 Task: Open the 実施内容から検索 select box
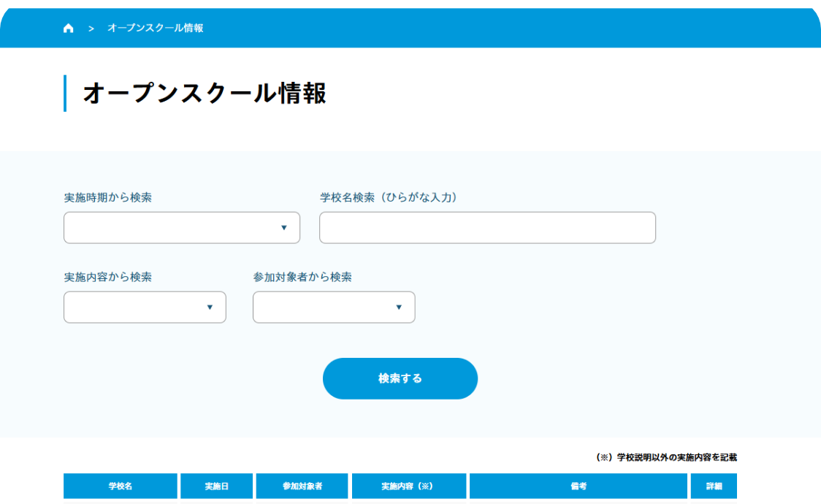(144, 307)
